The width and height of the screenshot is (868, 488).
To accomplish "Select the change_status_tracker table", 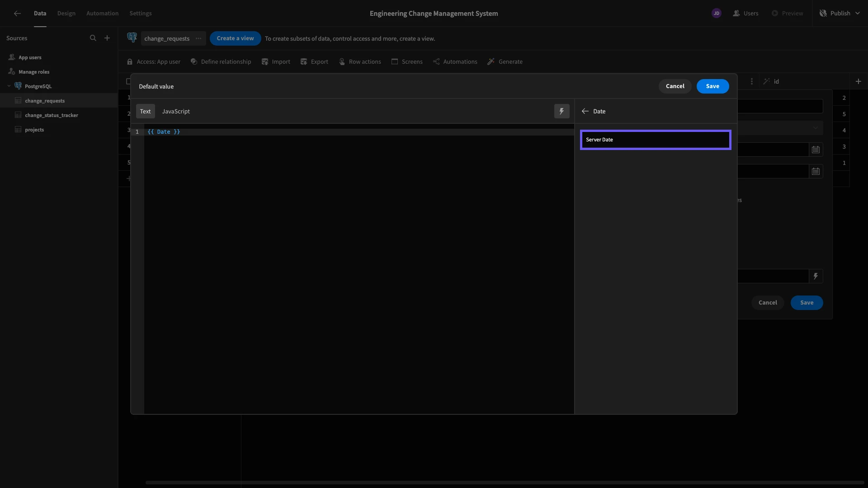I will 59,115.
